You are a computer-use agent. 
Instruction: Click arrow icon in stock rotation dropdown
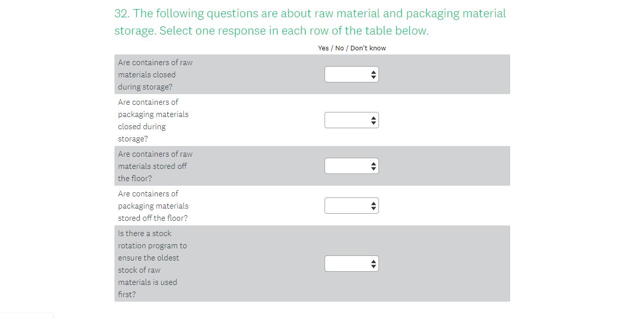[x=374, y=264]
